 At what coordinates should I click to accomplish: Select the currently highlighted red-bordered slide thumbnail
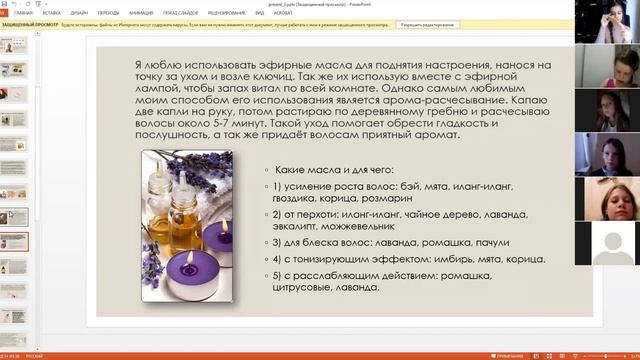pyautogui.click(x=14, y=242)
